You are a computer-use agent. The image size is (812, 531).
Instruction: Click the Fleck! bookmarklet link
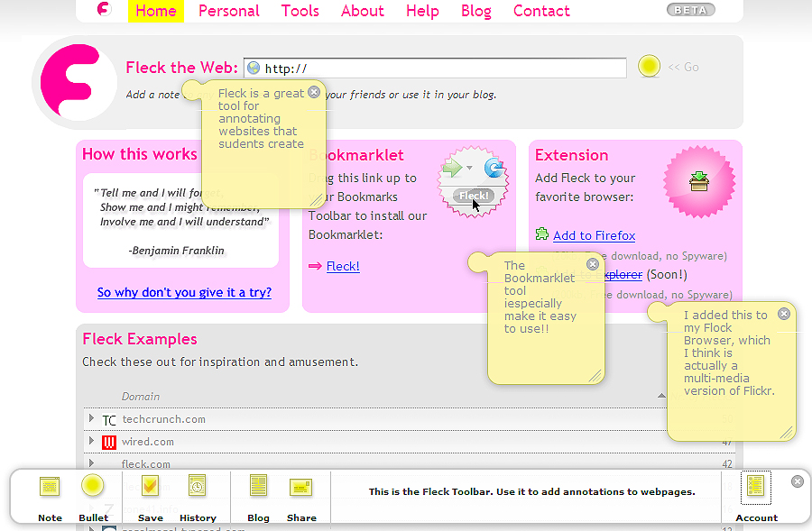pyautogui.click(x=343, y=266)
